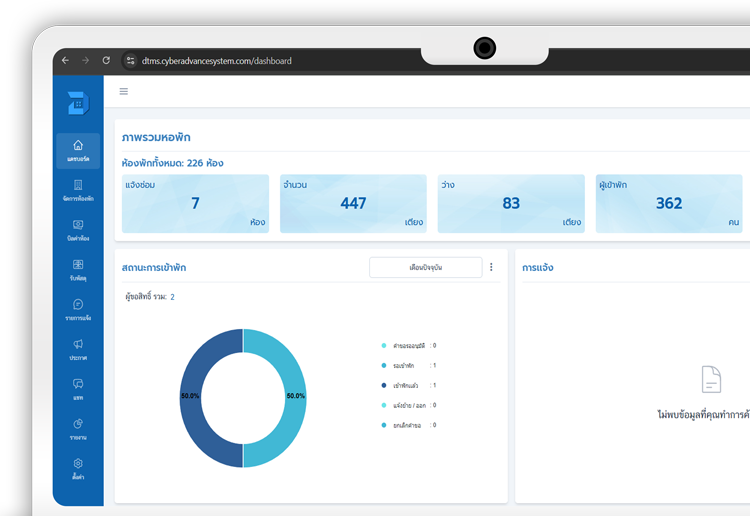Open three-dot options menu of สถานะการเข้าพัก
Image resolution: width=750 pixels, height=516 pixels.
pos(491,268)
